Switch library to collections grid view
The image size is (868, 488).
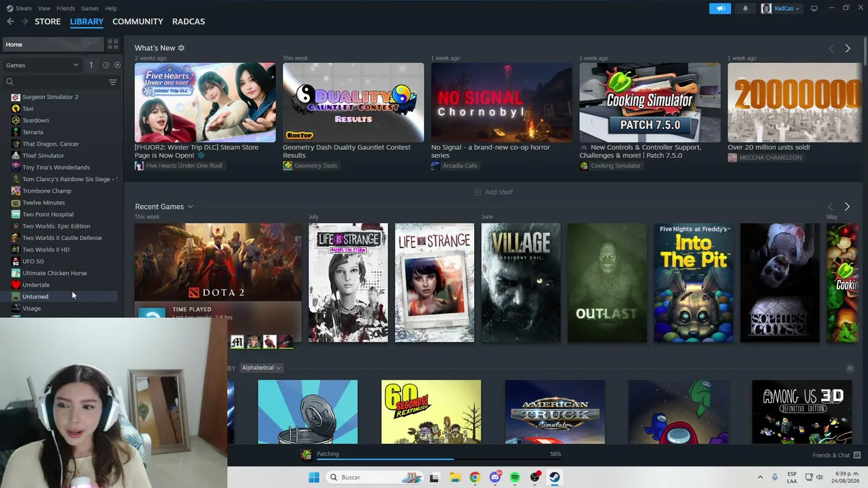click(x=113, y=44)
